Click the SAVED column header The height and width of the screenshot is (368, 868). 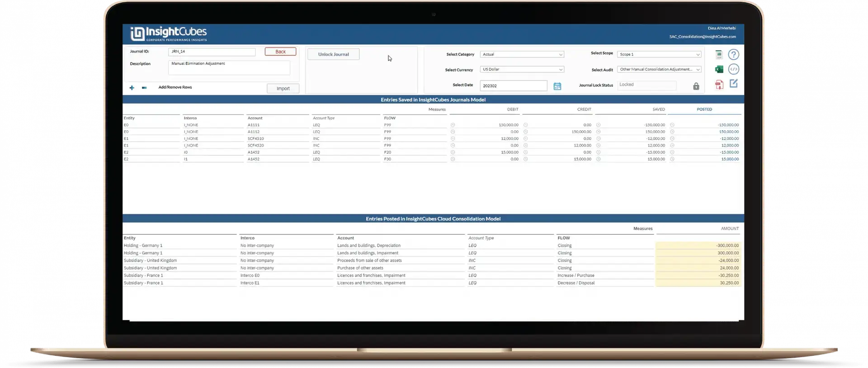pyautogui.click(x=658, y=109)
